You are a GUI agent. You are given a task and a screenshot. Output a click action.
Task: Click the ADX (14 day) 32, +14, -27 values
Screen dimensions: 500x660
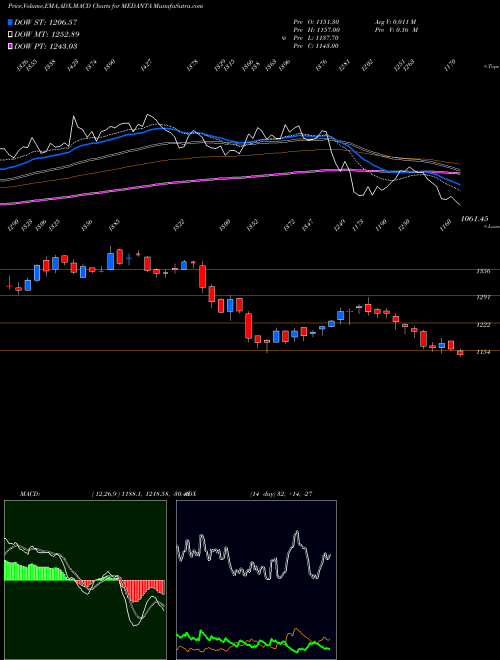[281, 494]
